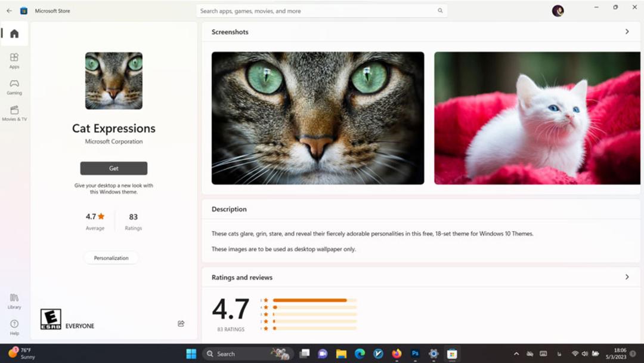Click the Personalization category tag
This screenshot has height=363, width=644.
(112, 258)
